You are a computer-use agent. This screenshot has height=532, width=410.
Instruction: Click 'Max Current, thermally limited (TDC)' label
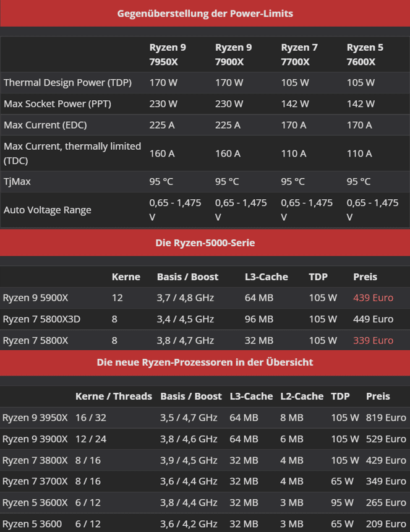72,153
